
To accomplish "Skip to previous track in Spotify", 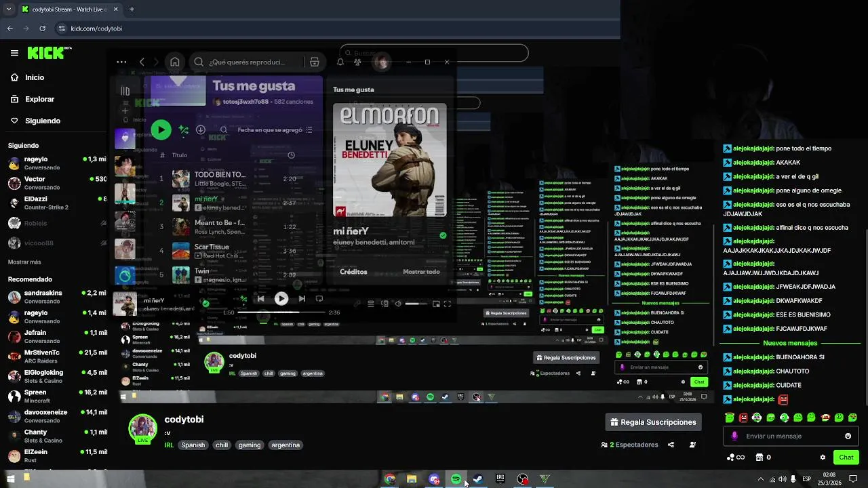I will [260, 298].
